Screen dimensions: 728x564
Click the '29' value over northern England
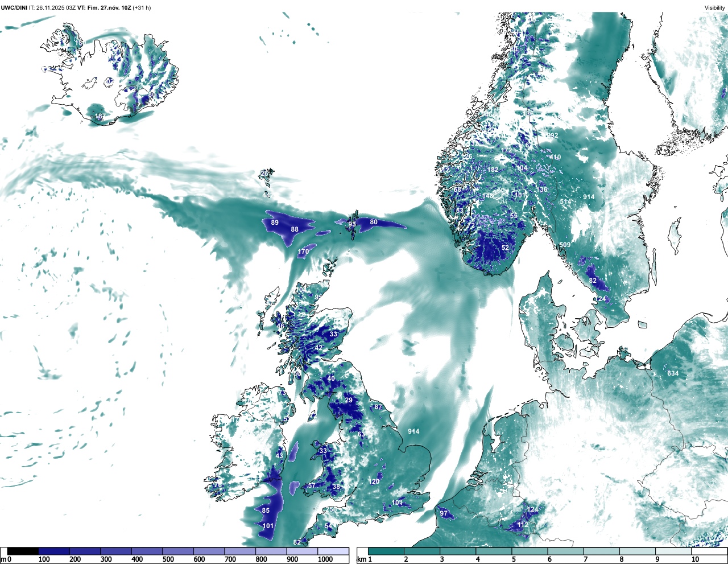[x=349, y=400]
